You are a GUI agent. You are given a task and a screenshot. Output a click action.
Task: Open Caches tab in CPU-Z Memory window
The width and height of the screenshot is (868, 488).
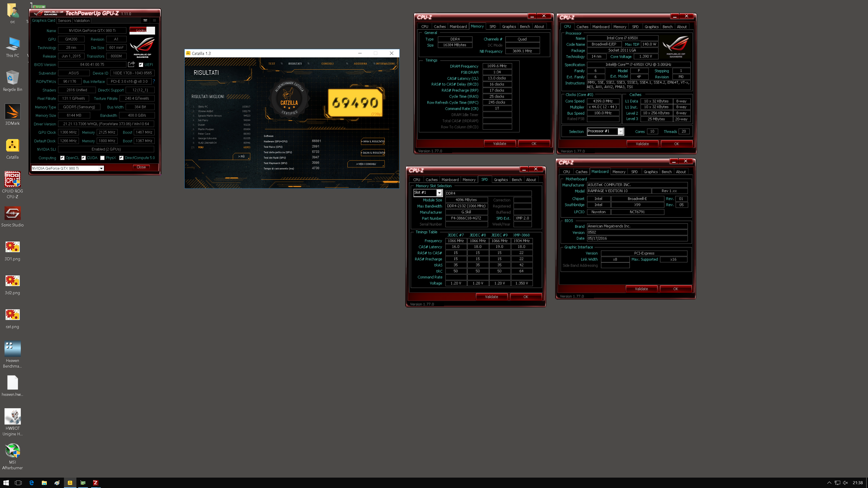click(439, 27)
